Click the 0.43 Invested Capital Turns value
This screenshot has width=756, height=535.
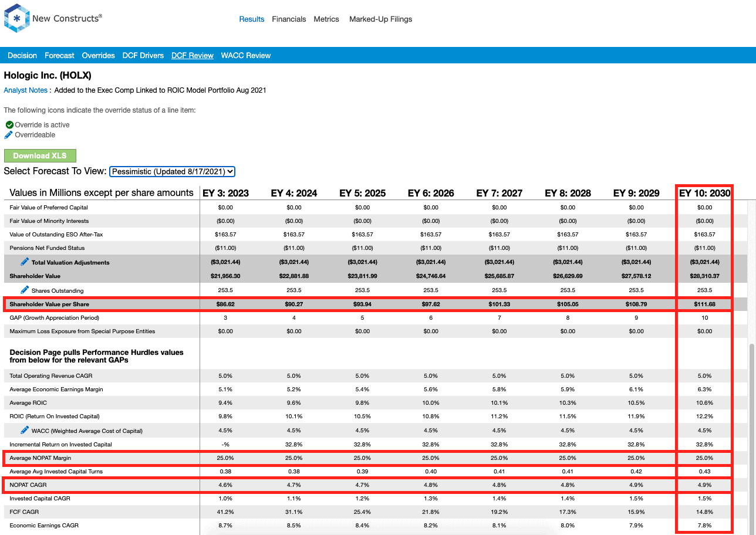coord(704,472)
